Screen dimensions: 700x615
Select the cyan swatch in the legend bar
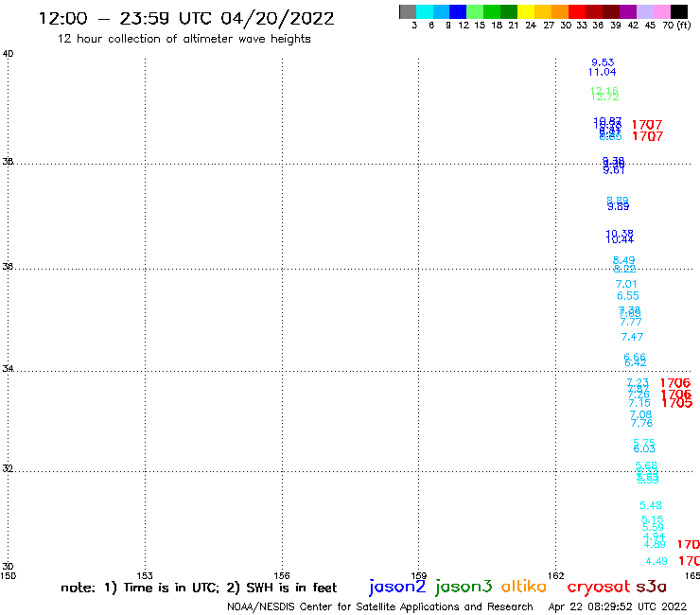(424, 11)
